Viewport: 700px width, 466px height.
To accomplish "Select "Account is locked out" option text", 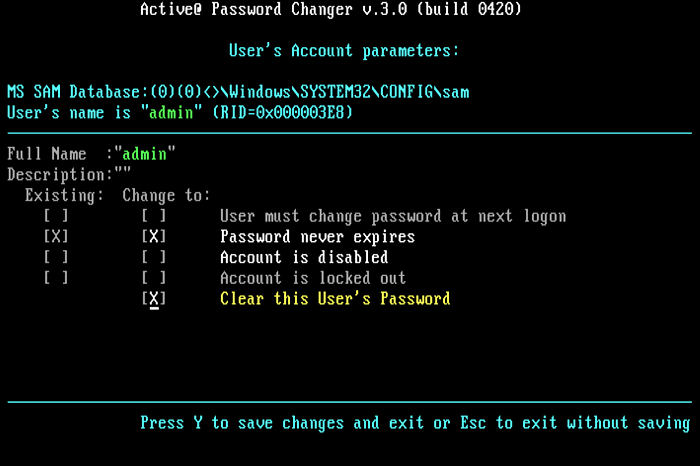I will point(313,278).
